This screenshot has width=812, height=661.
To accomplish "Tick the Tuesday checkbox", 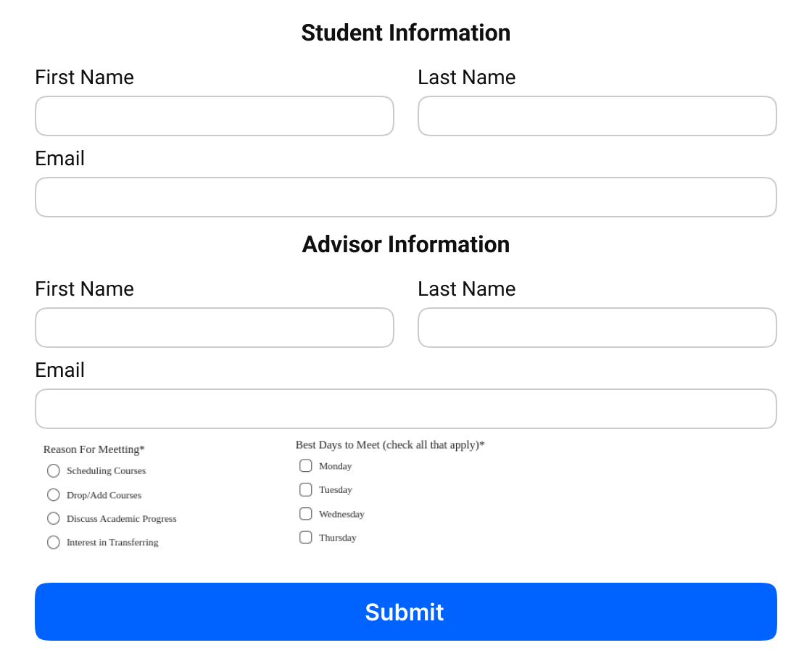I will [305, 490].
